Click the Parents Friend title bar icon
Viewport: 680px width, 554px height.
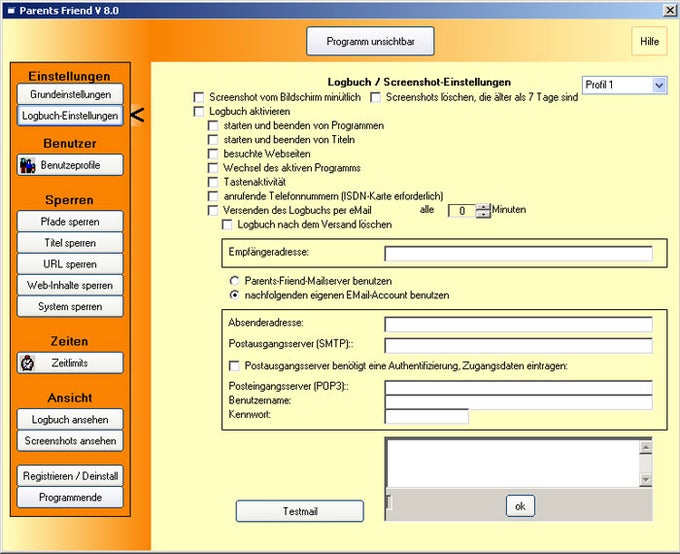coord(12,10)
